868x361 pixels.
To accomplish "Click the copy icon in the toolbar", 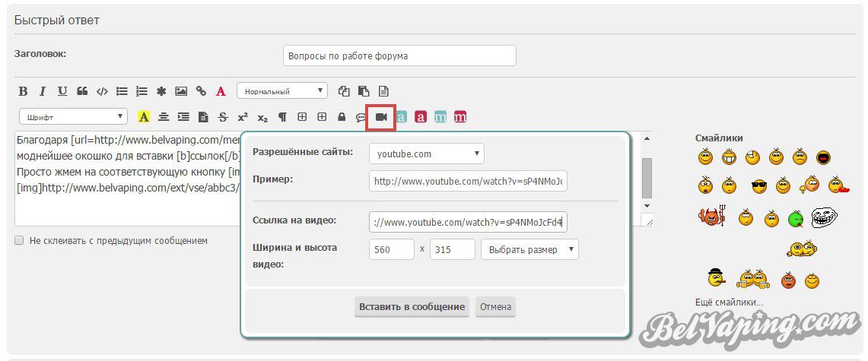I will tap(345, 91).
